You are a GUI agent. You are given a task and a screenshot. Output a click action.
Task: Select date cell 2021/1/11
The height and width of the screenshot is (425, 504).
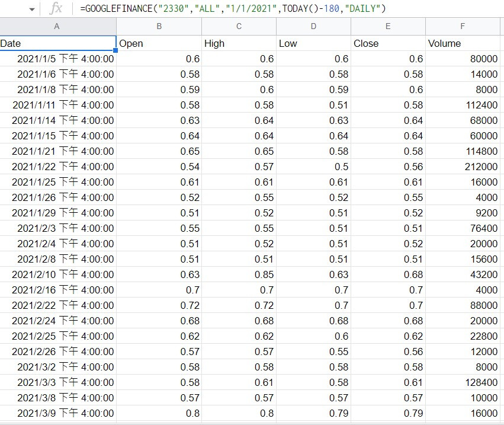pos(58,105)
